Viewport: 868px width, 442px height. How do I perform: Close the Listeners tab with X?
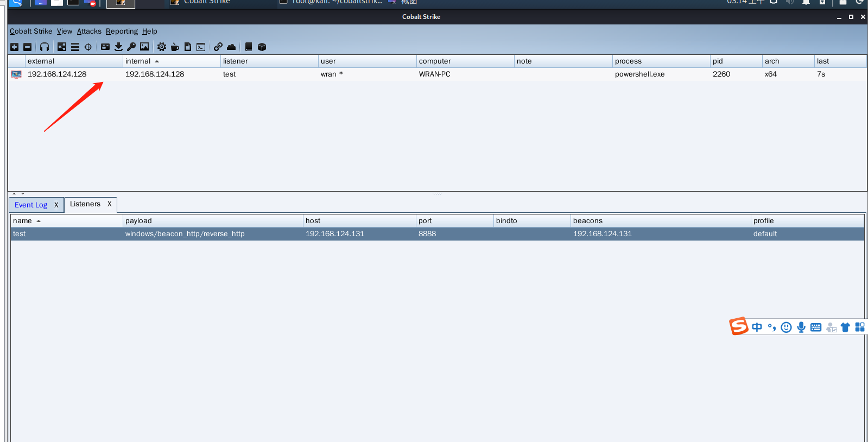point(109,204)
